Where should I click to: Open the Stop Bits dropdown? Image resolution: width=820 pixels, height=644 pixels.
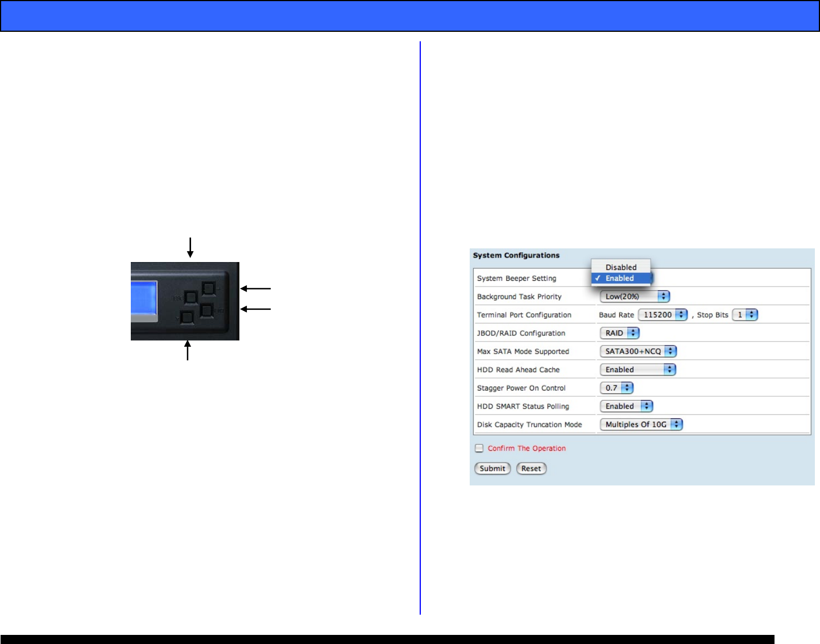pyautogui.click(x=744, y=315)
